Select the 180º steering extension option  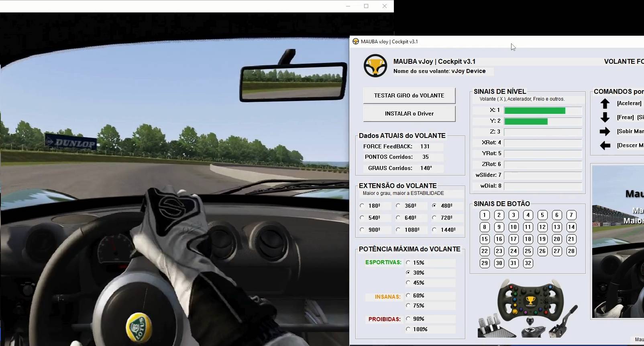pos(363,206)
